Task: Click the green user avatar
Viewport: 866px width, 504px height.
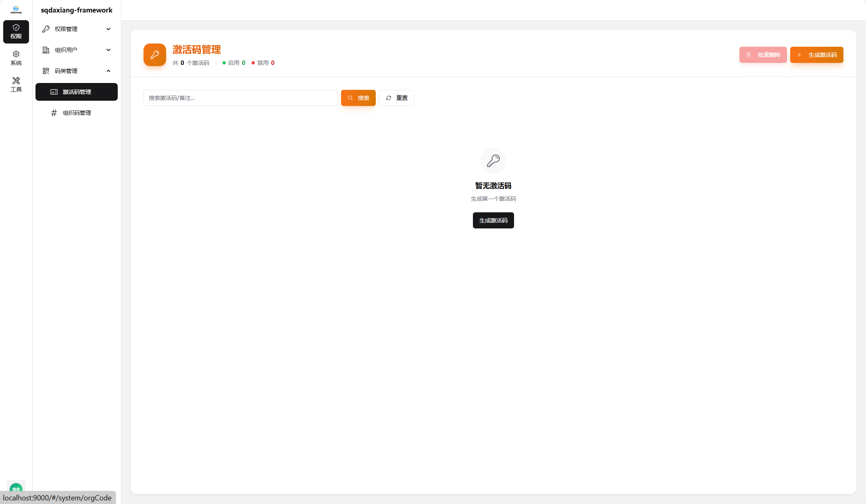Action: pos(16,488)
